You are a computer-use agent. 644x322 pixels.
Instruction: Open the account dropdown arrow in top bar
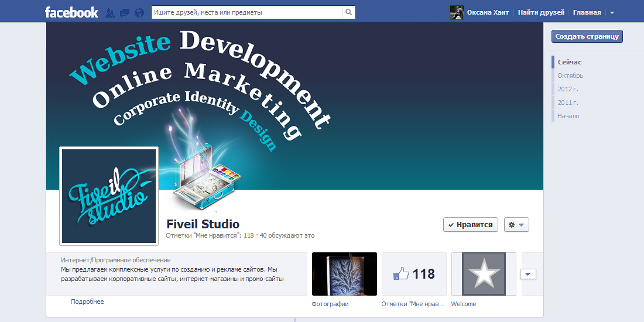coord(612,13)
